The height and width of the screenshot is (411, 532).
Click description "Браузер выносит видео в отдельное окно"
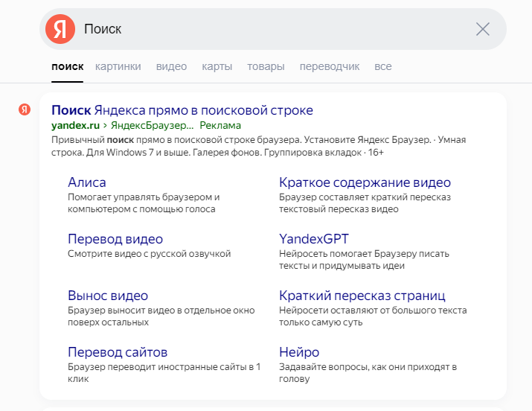[x=161, y=316]
